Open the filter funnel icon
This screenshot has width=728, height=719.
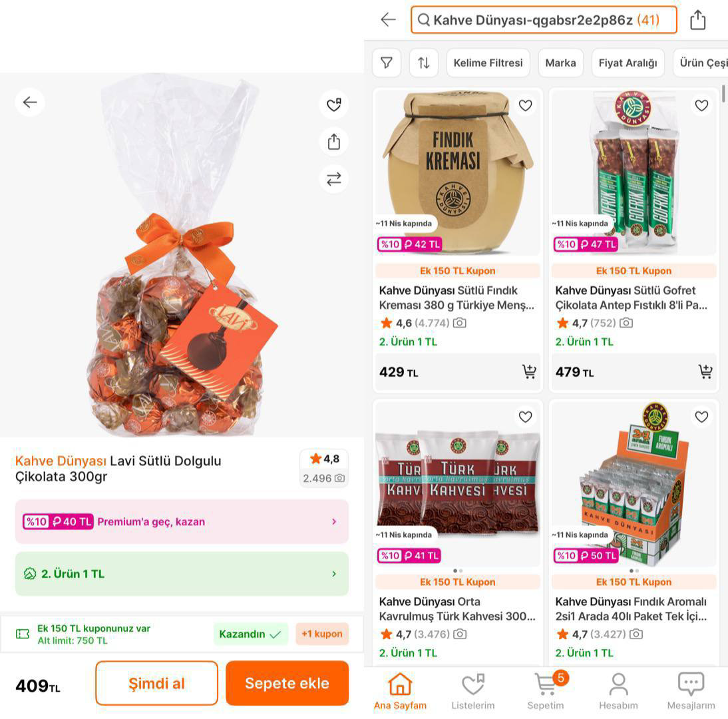[387, 63]
